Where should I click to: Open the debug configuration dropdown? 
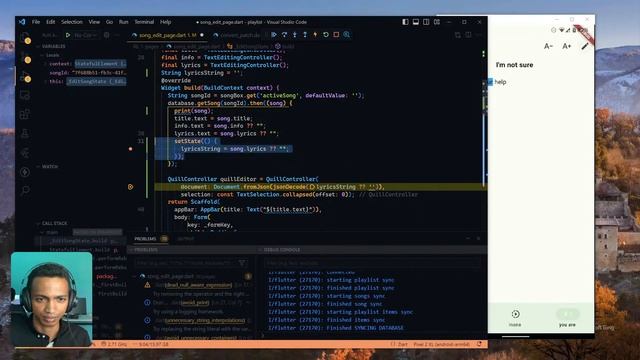click(86, 35)
